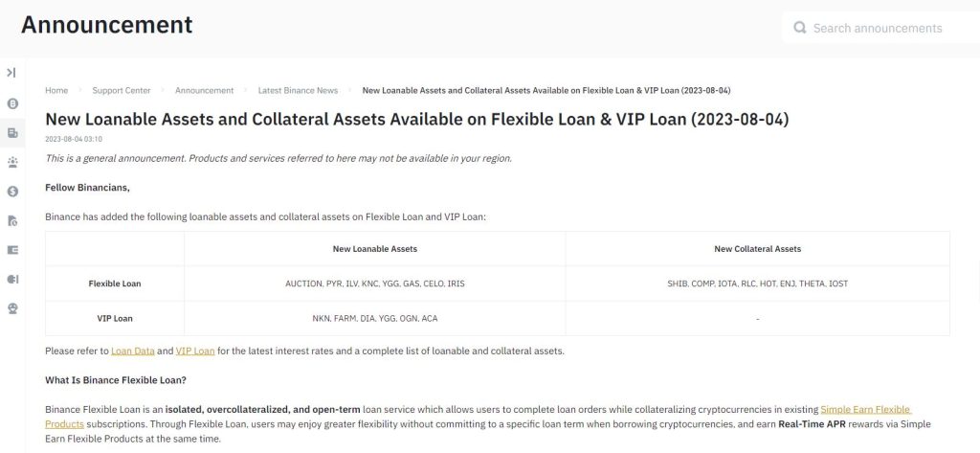Open the document with clock sidebar icon
Viewport: 980px width, 453px height.
[x=12, y=220]
